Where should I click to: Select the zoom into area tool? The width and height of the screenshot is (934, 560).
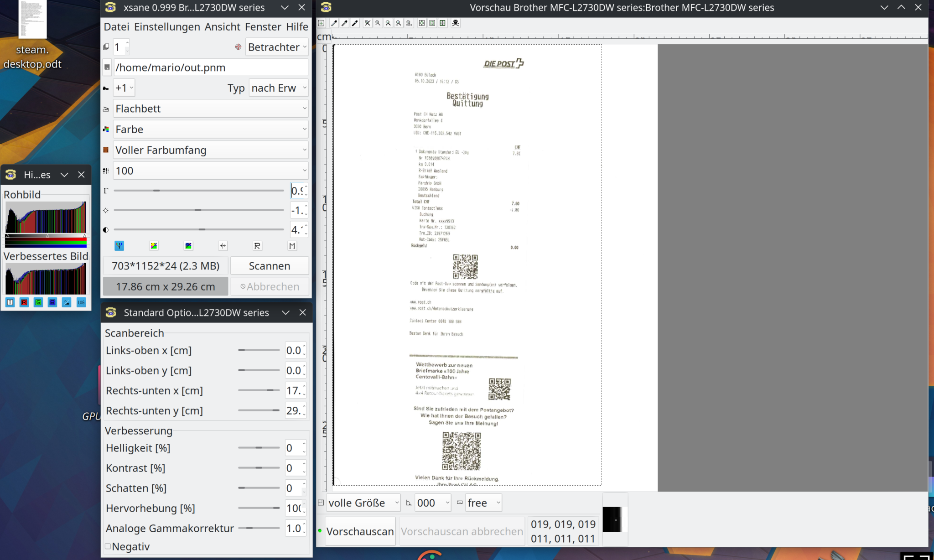(398, 23)
